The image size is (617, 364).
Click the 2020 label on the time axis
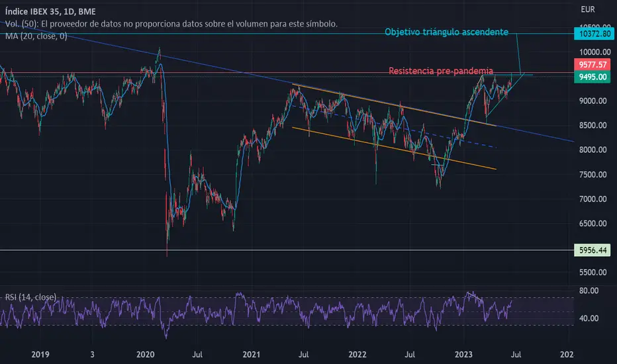pos(145,355)
